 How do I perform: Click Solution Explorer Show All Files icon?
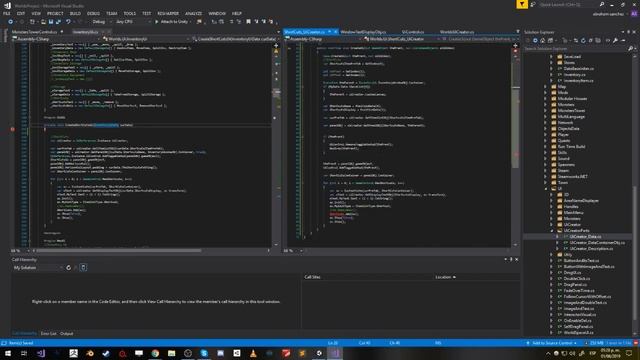(598, 40)
